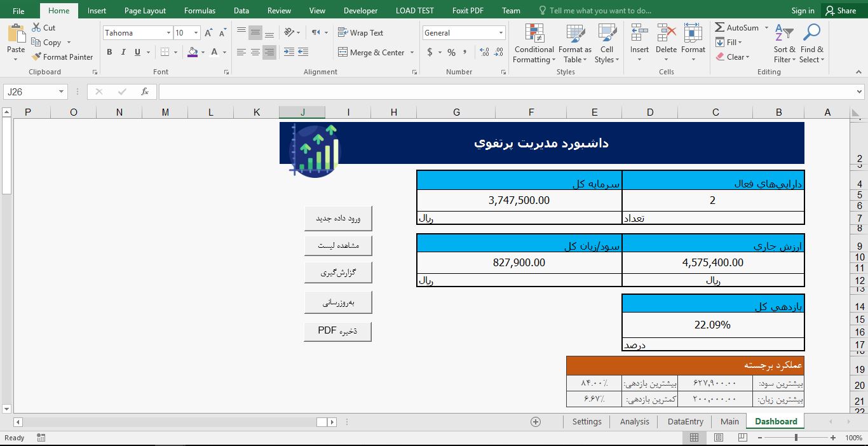Toggle bold formatting
The height and width of the screenshot is (446, 868).
109,52
